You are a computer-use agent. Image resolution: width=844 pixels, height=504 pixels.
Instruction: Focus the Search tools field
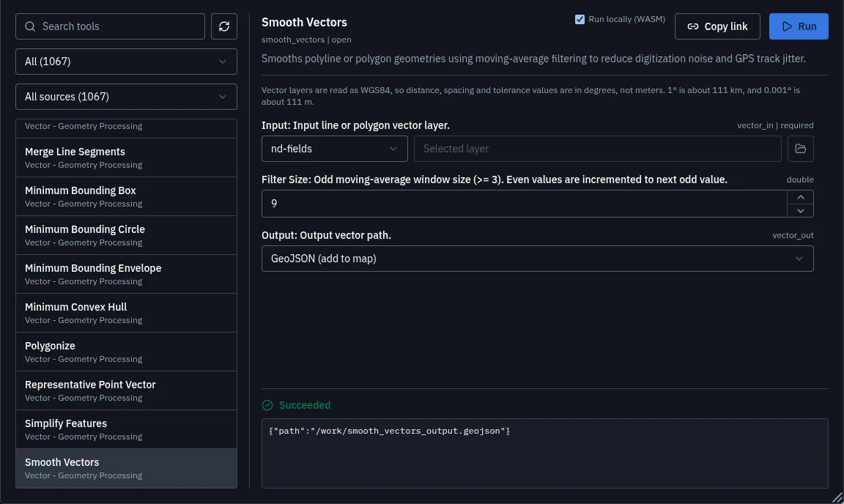tap(111, 26)
